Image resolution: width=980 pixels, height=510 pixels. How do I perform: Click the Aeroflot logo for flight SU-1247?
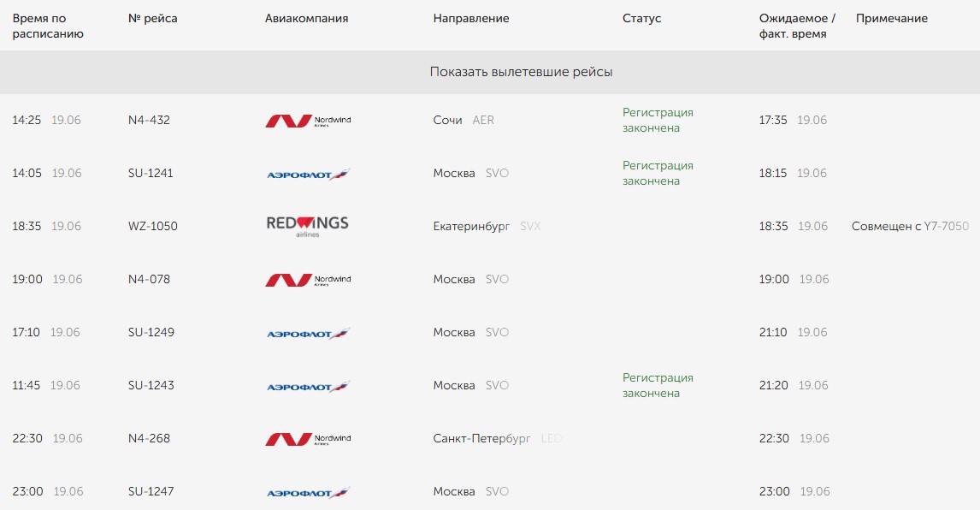308,493
